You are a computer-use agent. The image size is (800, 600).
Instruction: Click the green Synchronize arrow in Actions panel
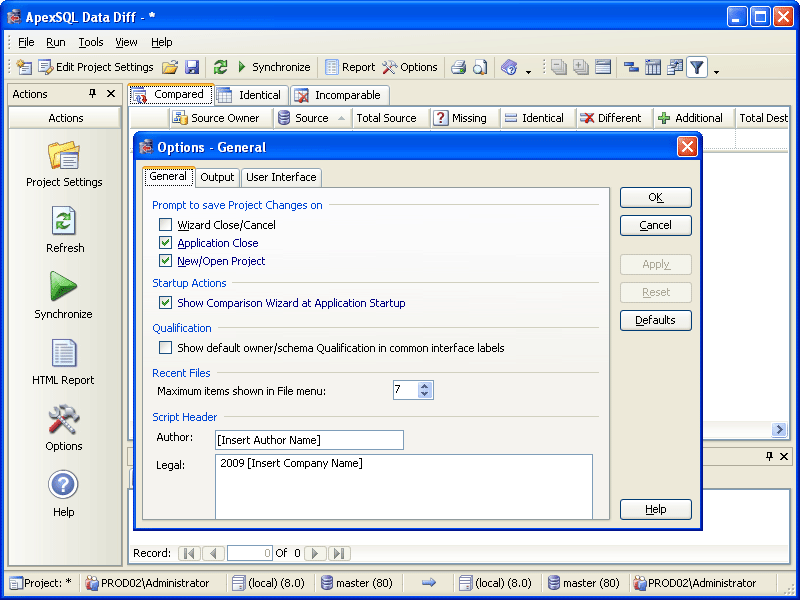click(64, 287)
